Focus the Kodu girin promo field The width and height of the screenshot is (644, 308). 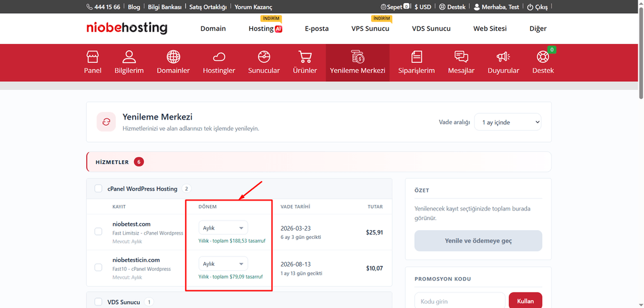[460, 301]
